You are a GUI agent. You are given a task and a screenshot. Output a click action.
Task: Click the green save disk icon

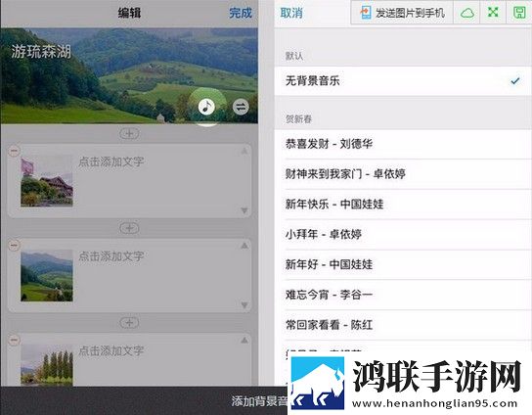click(x=519, y=13)
